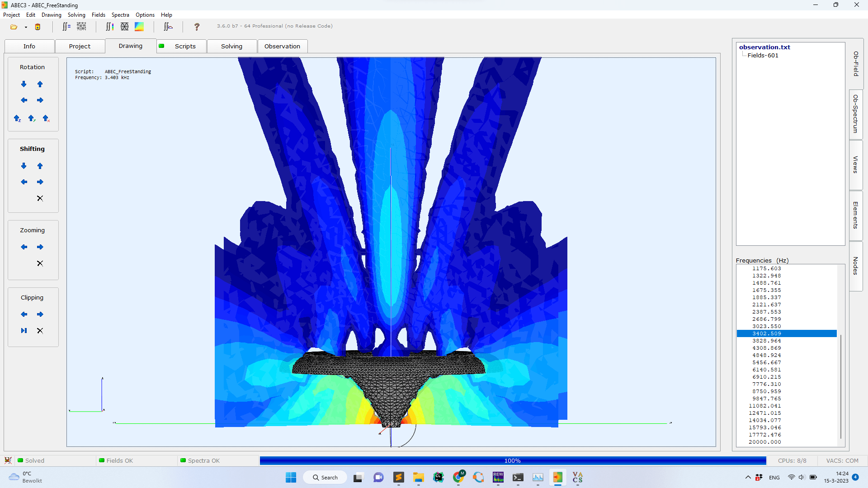Click the mesh grid toolbar icon
The image size is (868, 488).
[x=81, y=27]
